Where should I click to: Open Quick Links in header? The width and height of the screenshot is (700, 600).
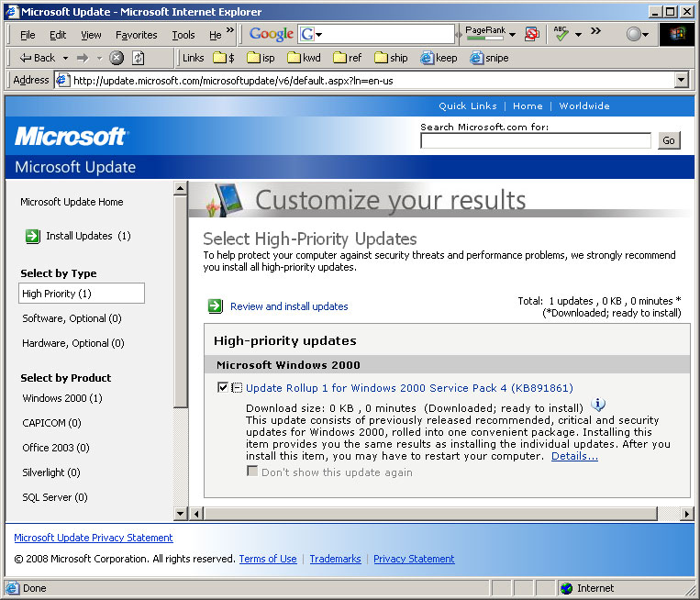(x=467, y=106)
